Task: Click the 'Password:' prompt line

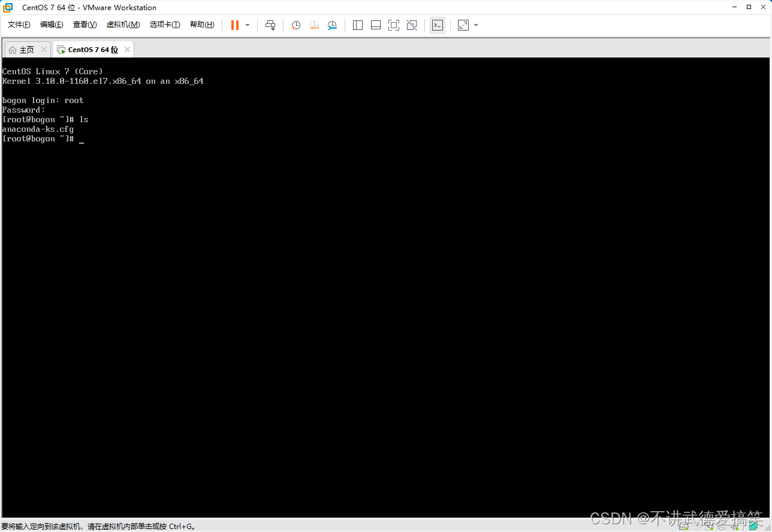Action: tap(23, 110)
